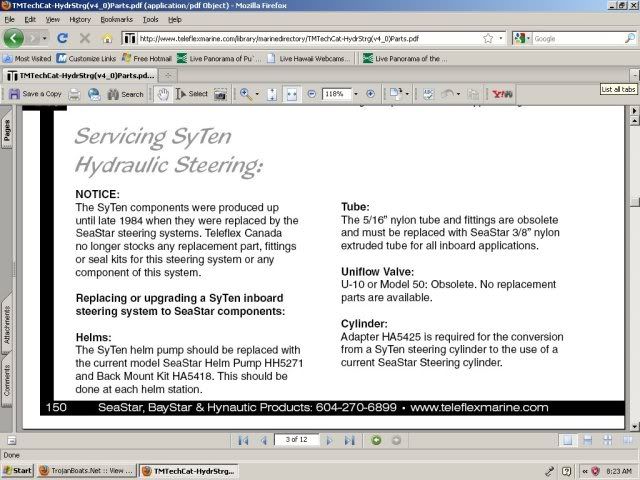Open the Attachments side panel tab
Image resolution: width=640 pixels, height=480 pixels.
click(7, 325)
